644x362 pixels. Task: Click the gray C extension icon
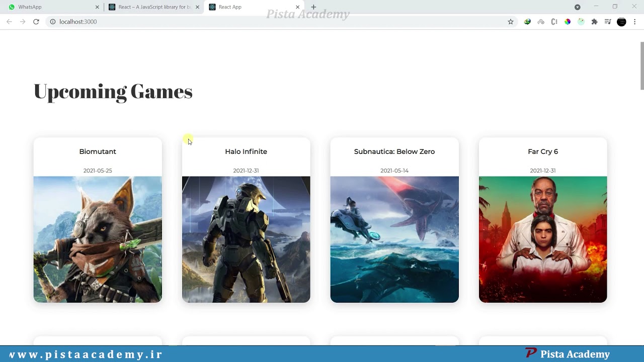(x=554, y=22)
